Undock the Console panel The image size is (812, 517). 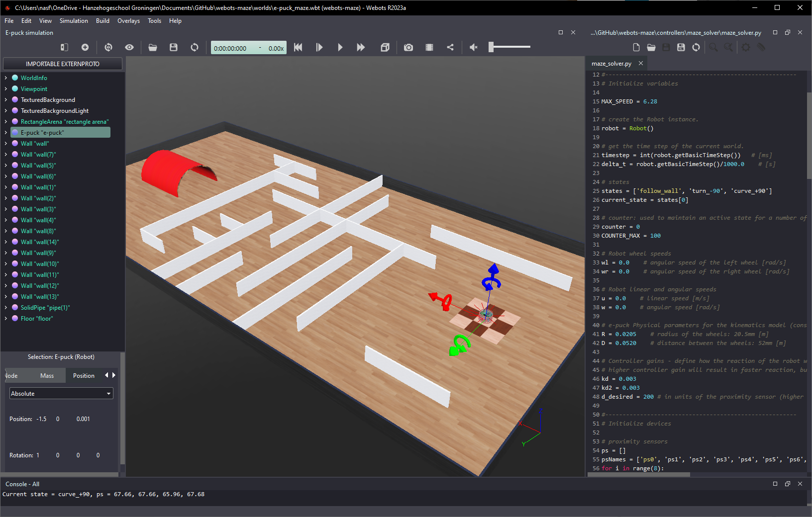[x=788, y=484]
